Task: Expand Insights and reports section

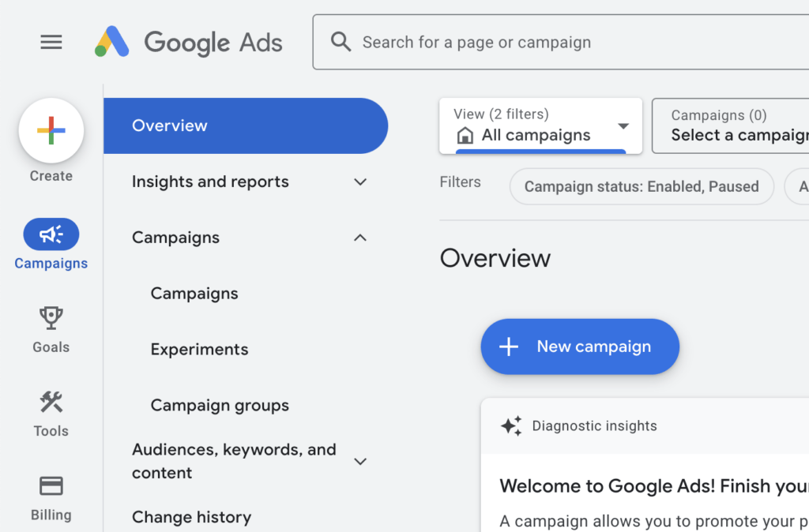Action: pos(246,182)
